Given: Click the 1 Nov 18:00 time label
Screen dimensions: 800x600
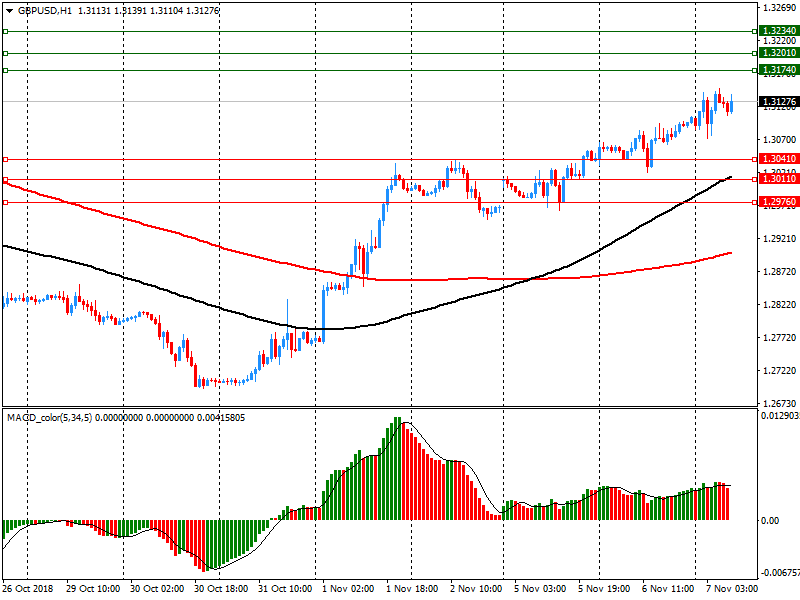Looking at the screenshot, I should (x=412, y=589).
